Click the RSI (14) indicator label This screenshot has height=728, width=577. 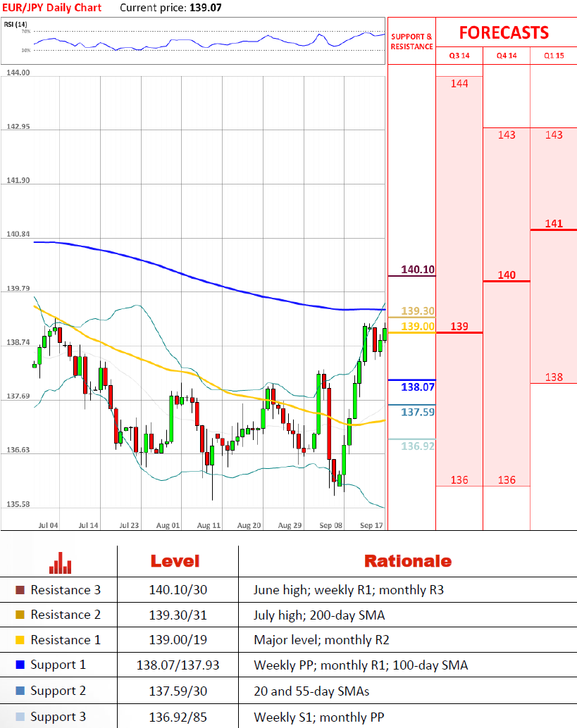click(15, 24)
